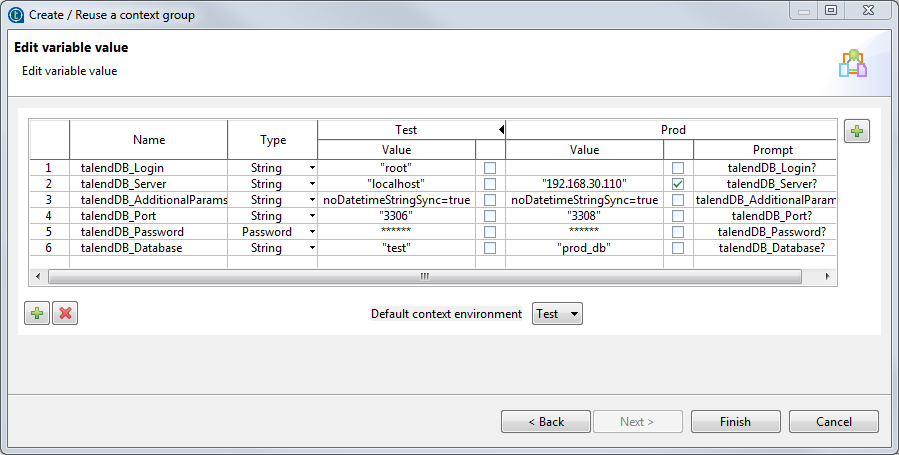Click the Prod context column header
The image size is (899, 455).
[673, 130]
